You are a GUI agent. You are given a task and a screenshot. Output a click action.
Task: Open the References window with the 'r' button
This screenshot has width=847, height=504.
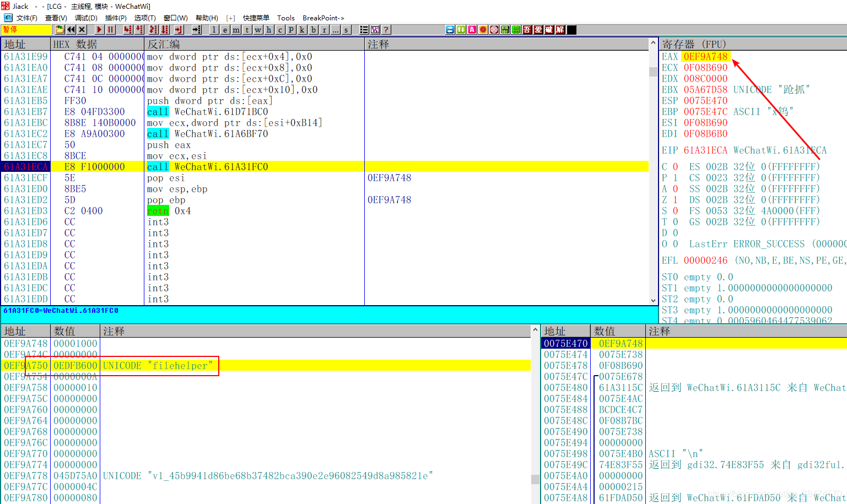(324, 30)
